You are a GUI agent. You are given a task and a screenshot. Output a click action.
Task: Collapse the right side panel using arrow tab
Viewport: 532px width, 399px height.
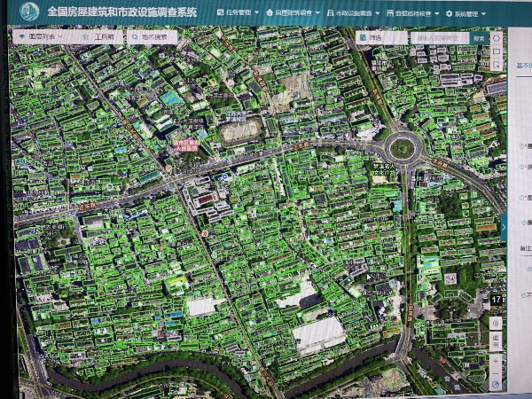pos(504,227)
